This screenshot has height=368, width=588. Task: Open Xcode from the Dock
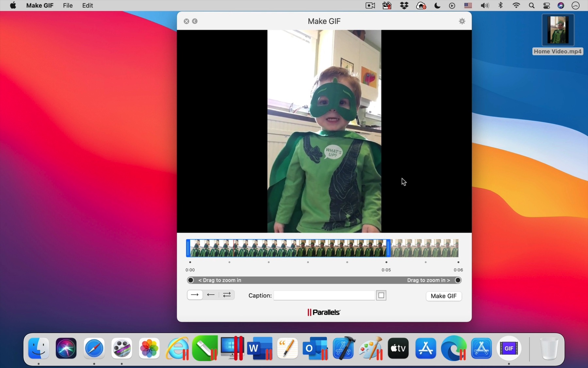343,348
